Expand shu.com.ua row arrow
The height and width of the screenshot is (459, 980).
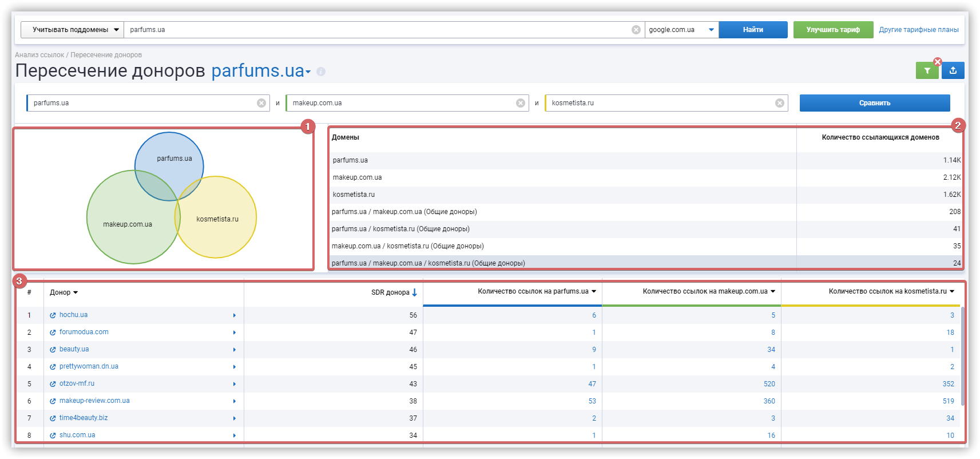pos(235,436)
